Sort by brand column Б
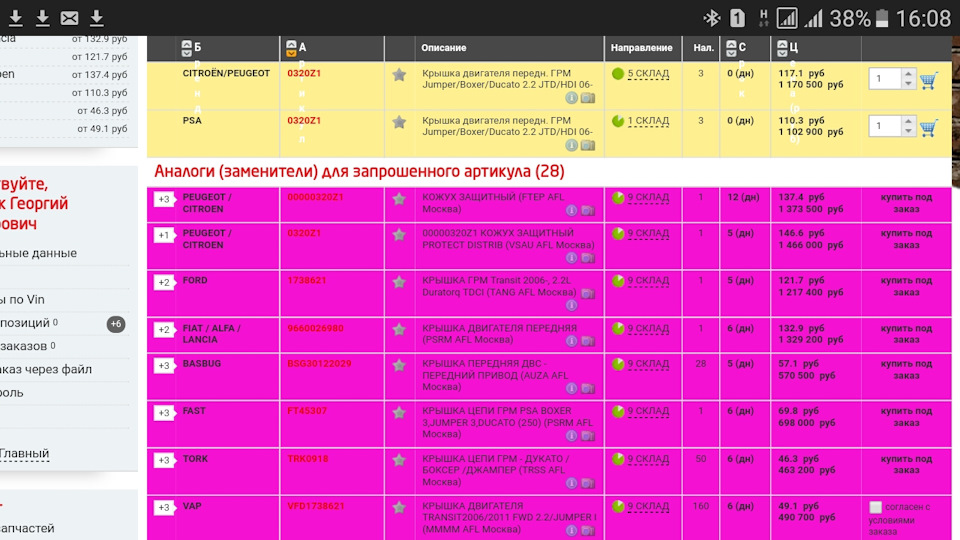Screen dimensions: 960x540 (x=187, y=48)
